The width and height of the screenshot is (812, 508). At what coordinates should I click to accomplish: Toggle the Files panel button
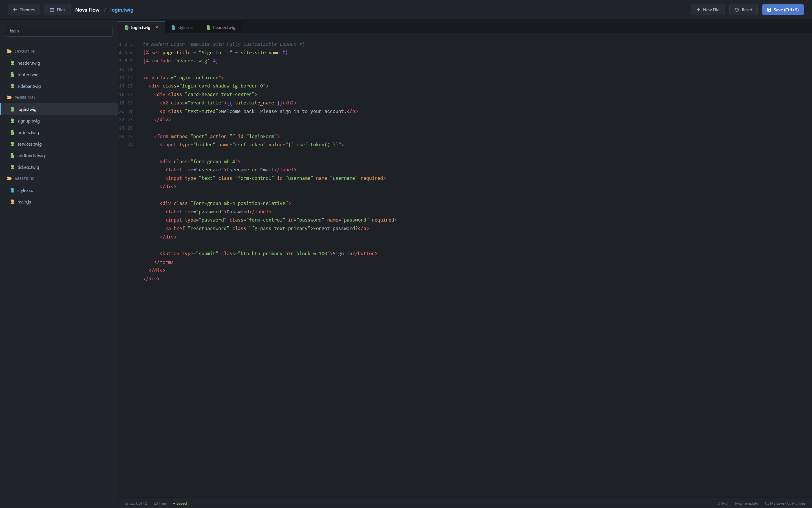(x=58, y=10)
